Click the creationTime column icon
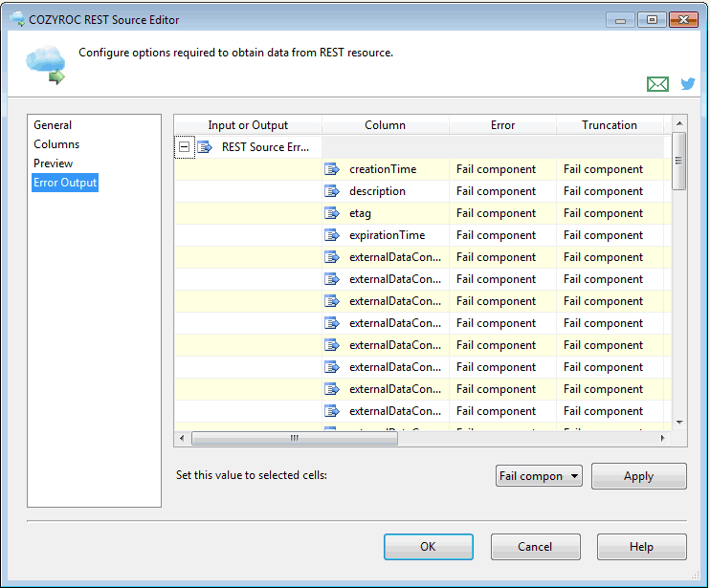The image size is (710, 588). tap(332, 169)
